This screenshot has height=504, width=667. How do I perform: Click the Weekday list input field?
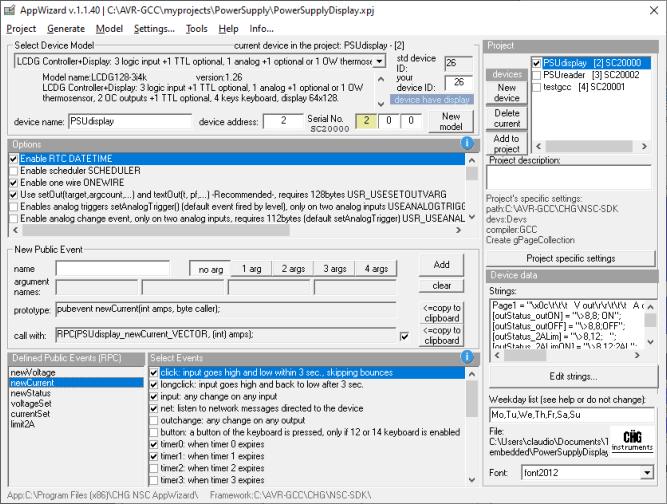[571, 415]
